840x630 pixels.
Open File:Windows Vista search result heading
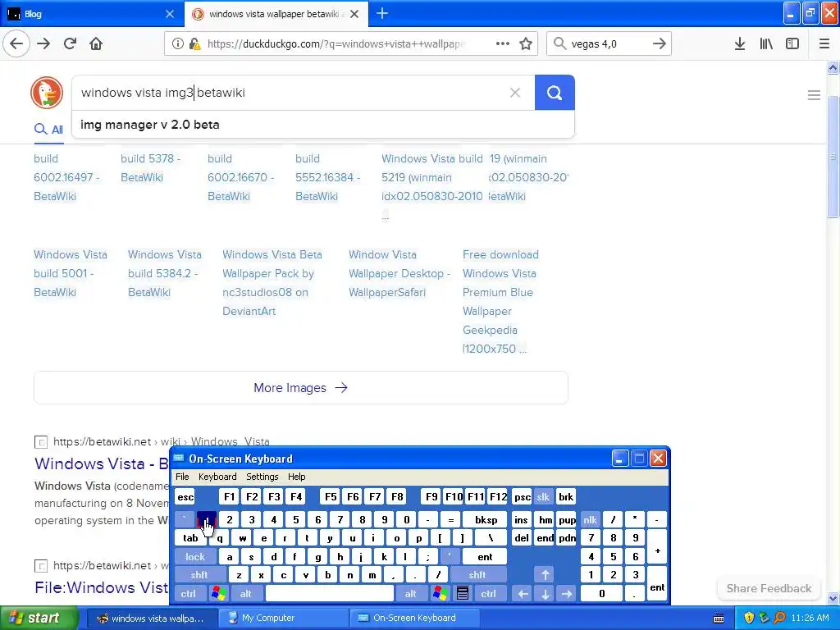[101, 587]
